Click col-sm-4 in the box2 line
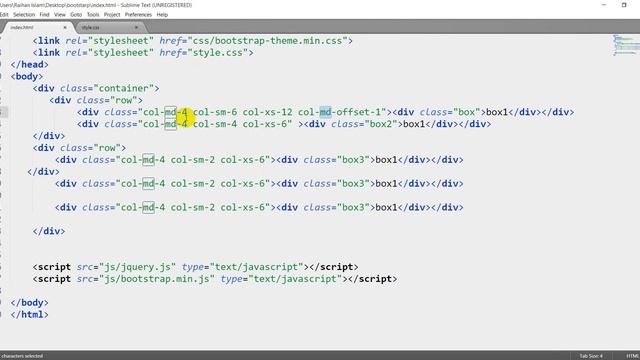This screenshot has width=640, height=360. 215,124
